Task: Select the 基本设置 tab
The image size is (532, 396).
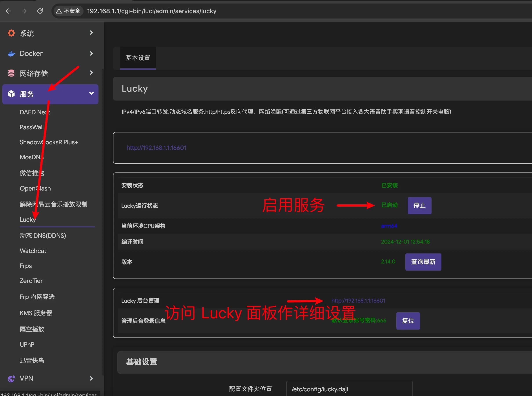Action: (138, 58)
